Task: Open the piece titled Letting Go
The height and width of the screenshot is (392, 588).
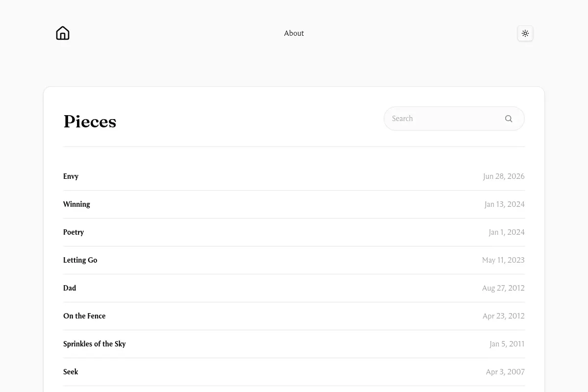Action: (80, 260)
